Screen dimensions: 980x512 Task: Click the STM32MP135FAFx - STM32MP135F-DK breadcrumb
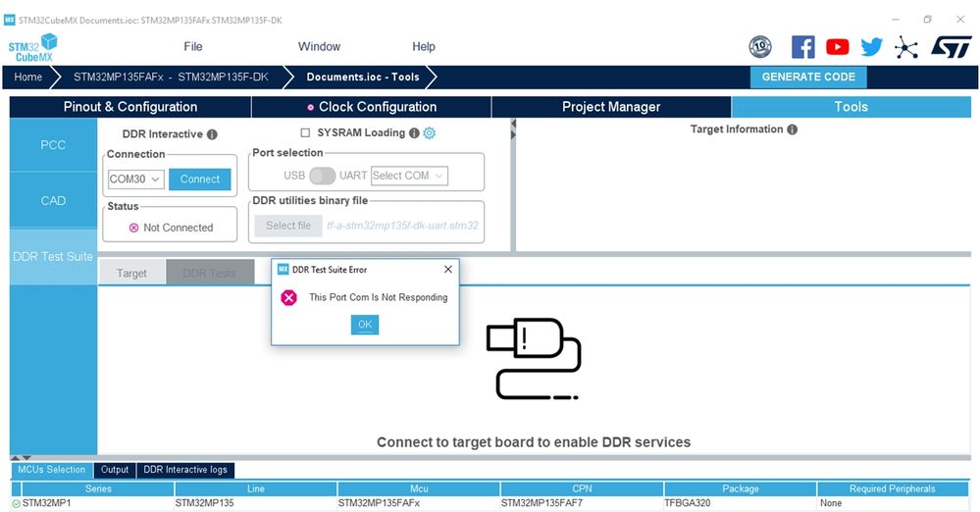pos(172,77)
